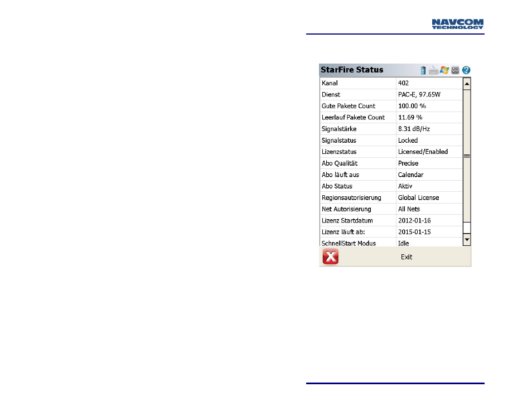
Task: Click the value Global License
Action: pyautogui.click(x=418, y=197)
